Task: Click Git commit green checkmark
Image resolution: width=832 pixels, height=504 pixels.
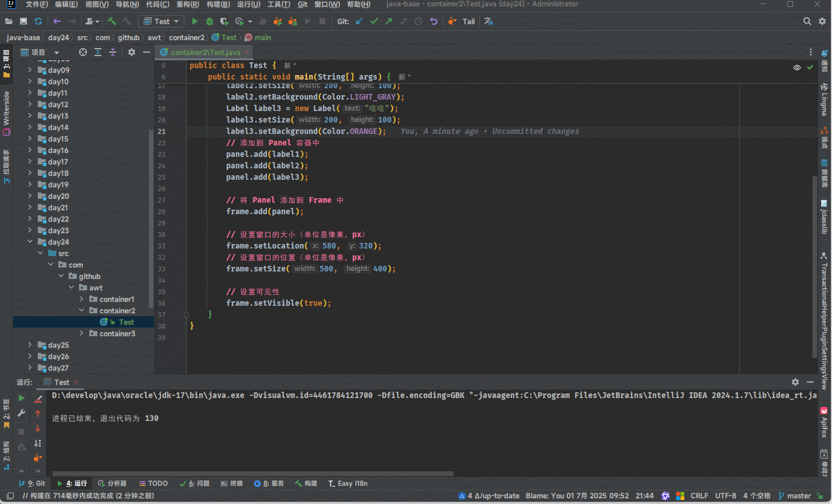Action: 374,21
